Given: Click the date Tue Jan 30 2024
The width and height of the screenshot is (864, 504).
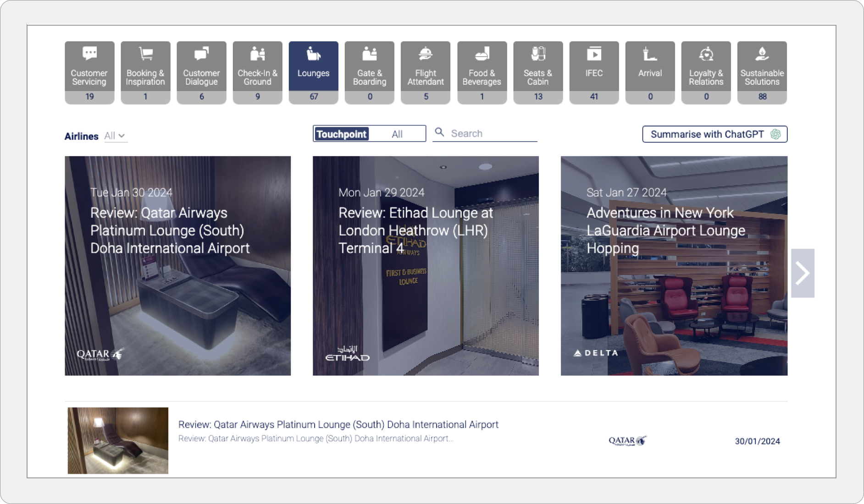Looking at the screenshot, I should pos(131,192).
